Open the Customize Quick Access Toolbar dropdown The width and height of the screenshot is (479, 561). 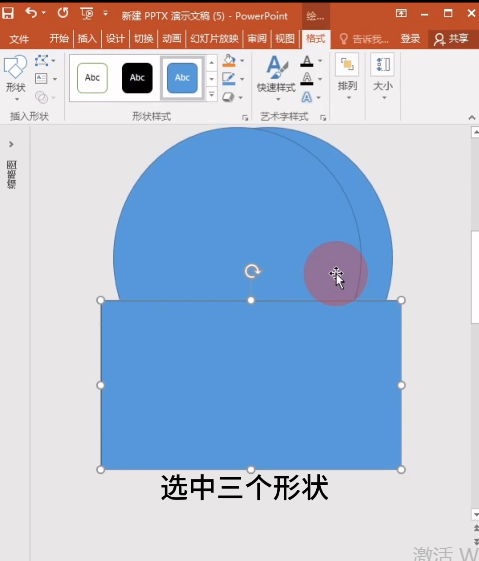click(x=105, y=13)
